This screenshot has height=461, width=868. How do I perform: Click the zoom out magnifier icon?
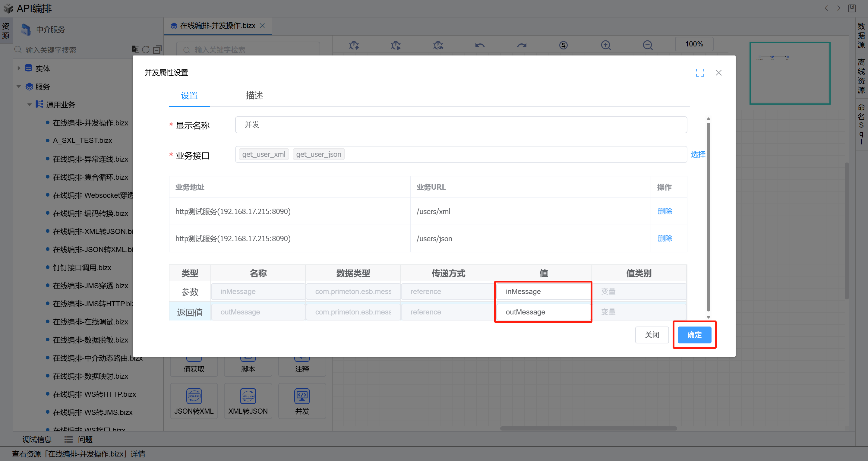[x=647, y=45]
